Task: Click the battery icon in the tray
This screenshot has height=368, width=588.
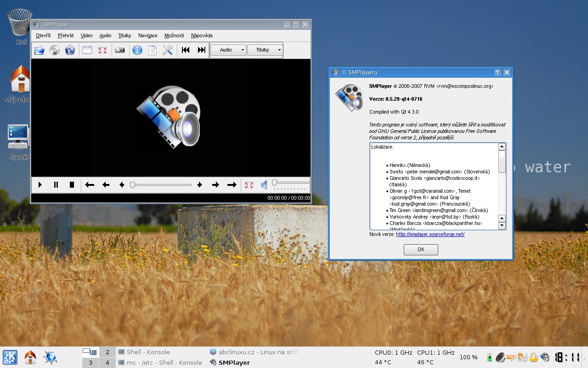Action: [x=490, y=357]
